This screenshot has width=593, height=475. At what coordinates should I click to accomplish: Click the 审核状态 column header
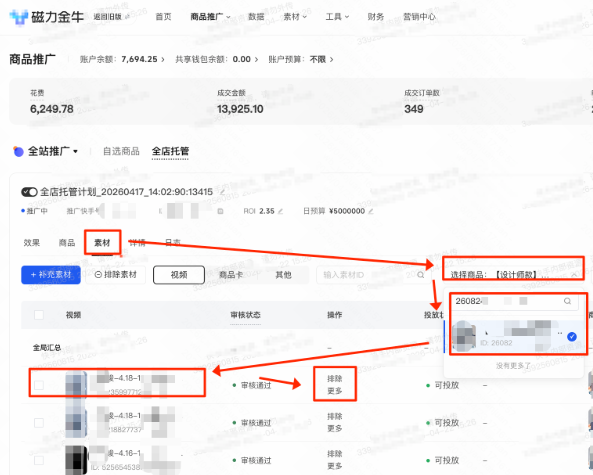[245, 315]
